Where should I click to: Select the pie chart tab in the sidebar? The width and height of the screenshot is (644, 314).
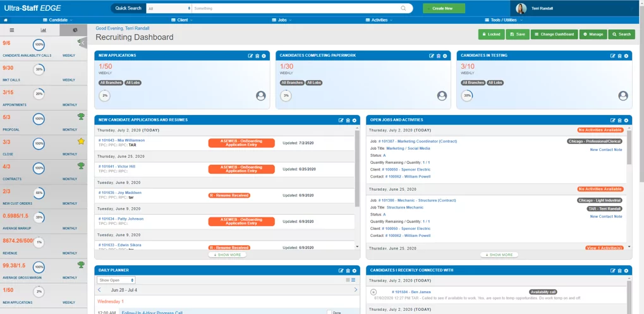pyautogui.click(x=75, y=30)
